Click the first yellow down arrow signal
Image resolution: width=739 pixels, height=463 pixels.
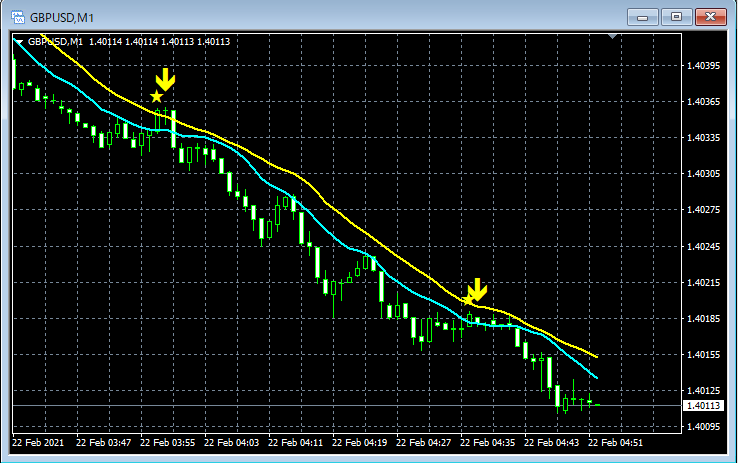165,79
